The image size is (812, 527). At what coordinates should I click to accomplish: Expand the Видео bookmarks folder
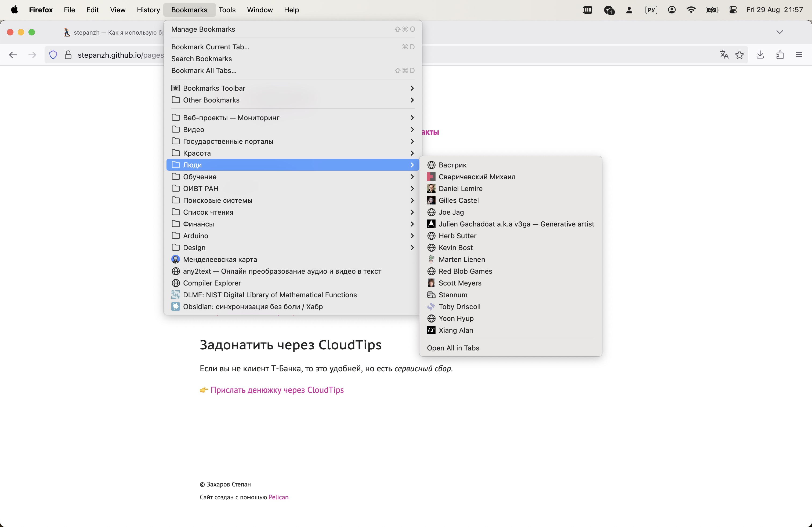point(293,130)
